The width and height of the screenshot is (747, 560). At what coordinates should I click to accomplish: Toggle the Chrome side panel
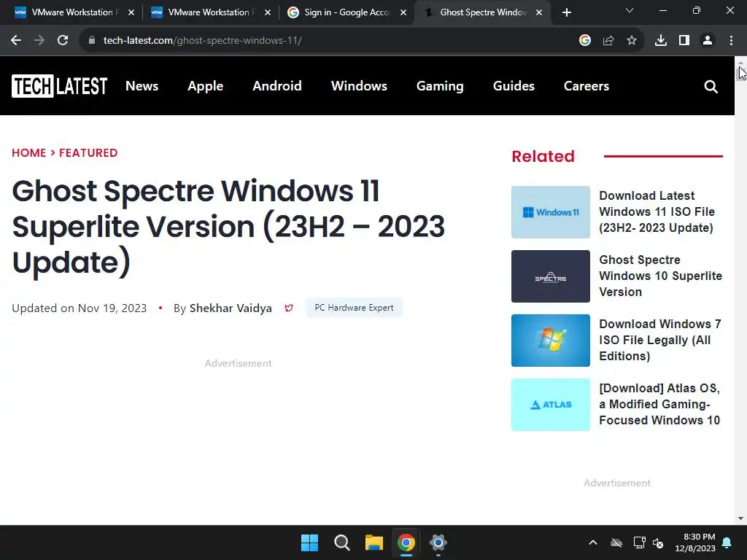click(684, 41)
